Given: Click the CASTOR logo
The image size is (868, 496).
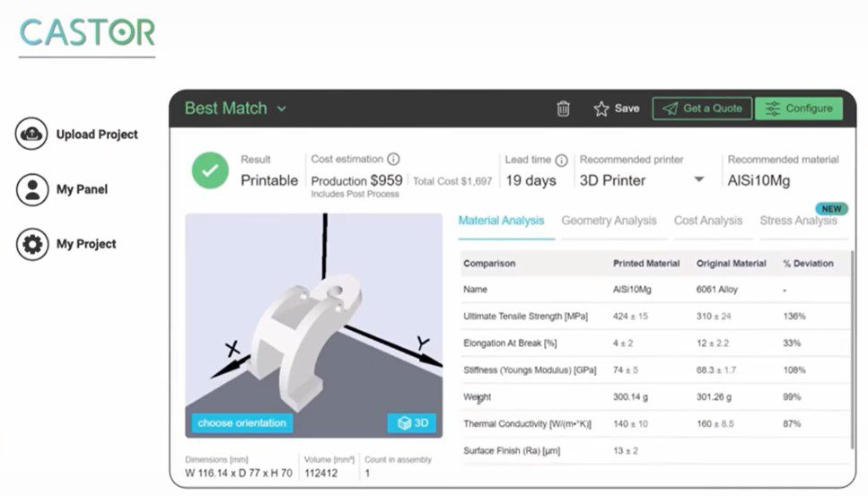Looking at the screenshot, I should 87,33.
